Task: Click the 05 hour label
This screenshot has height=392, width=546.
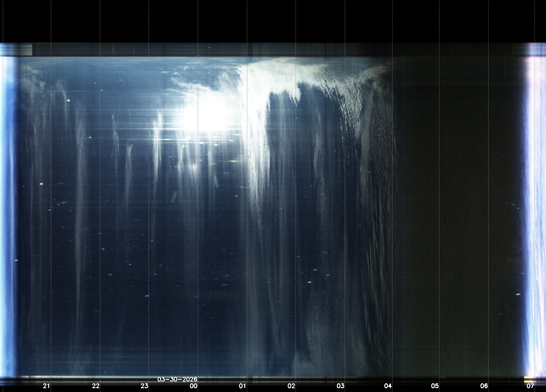Action: tap(435, 386)
